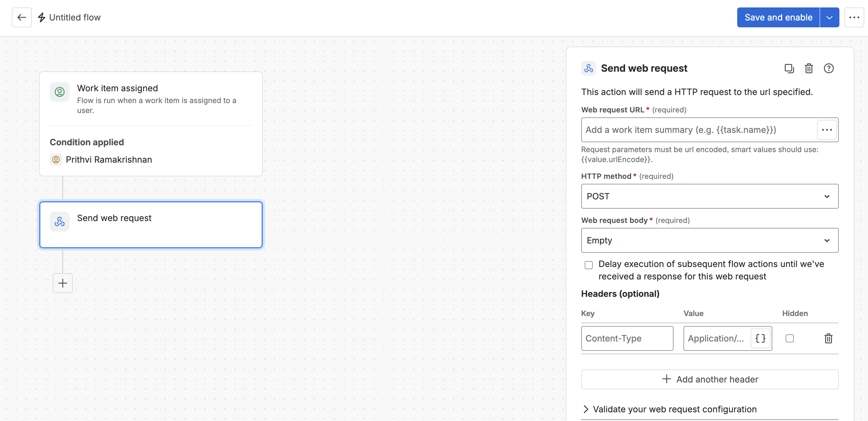Open smart values menu in URL field
This screenshot has width=868, height=421.
[827, 130]
